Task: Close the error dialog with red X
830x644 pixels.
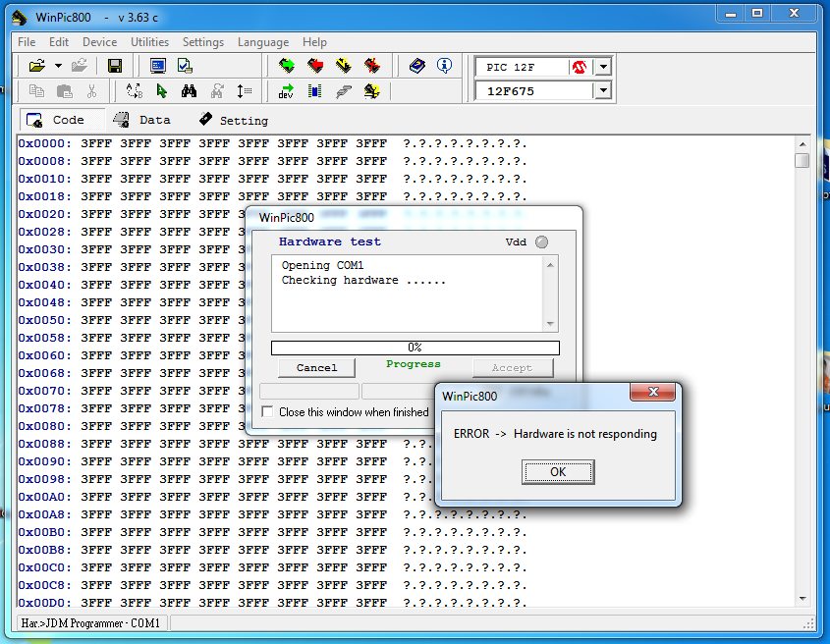Action: tap(652, 392)
